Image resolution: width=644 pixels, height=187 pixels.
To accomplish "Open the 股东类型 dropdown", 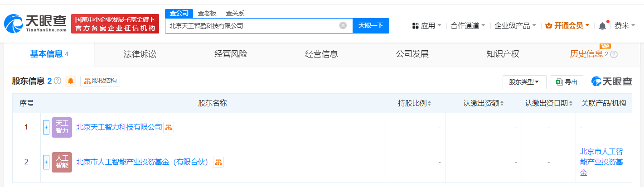I will click(524, 82).
